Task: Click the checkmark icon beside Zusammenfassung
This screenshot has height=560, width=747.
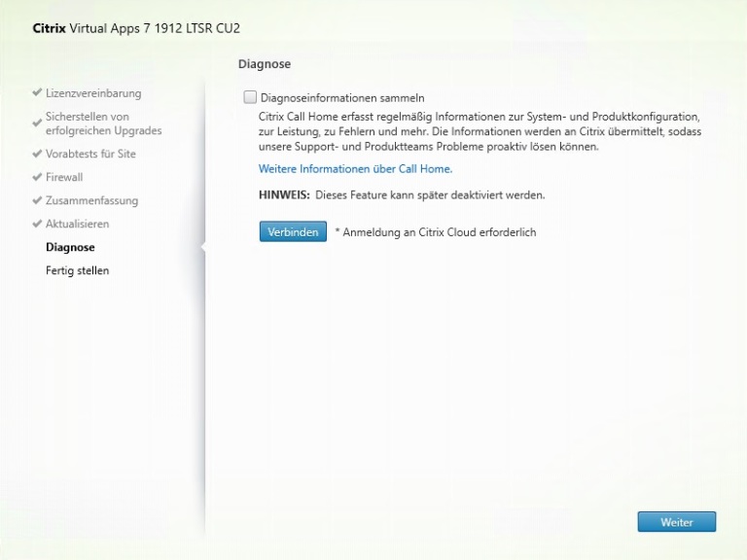Action: point(37,200)
